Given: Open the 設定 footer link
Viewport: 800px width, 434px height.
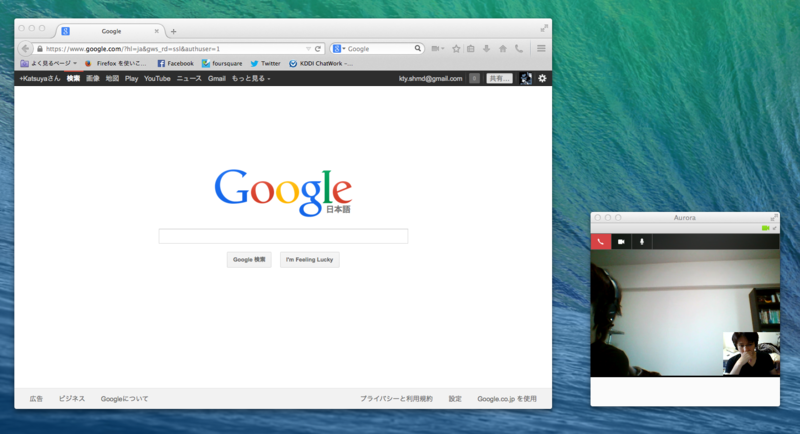Looking at the screenshot, I should click(x=455, y=399).
